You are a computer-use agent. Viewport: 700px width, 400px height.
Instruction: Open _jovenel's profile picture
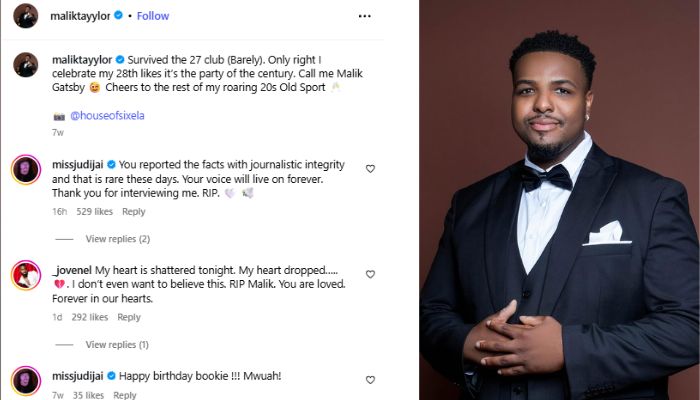pyautogui.click(x=26, y=275)
